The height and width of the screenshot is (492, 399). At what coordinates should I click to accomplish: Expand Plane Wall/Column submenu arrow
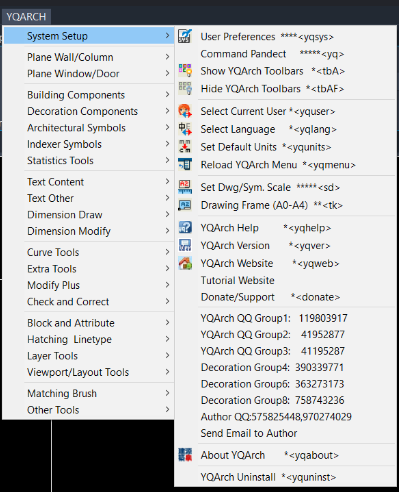pos(167,57)
